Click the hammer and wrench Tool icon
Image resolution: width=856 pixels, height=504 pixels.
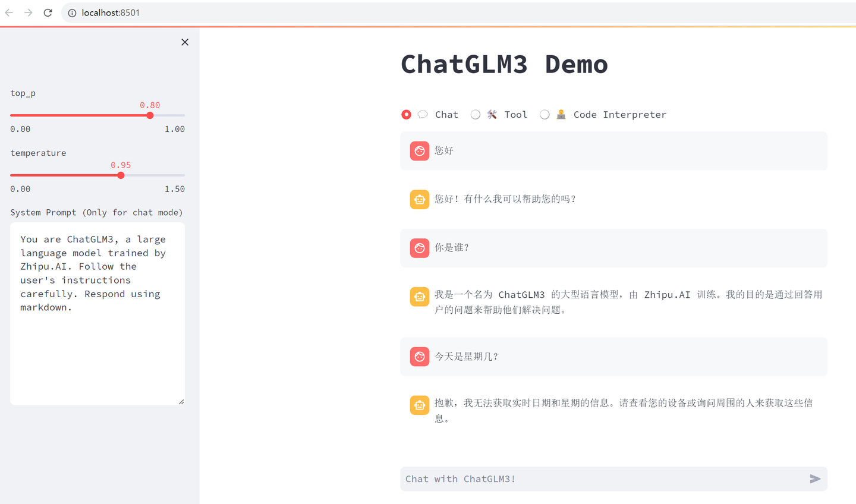pyautogui.click(x=492, y=115)
